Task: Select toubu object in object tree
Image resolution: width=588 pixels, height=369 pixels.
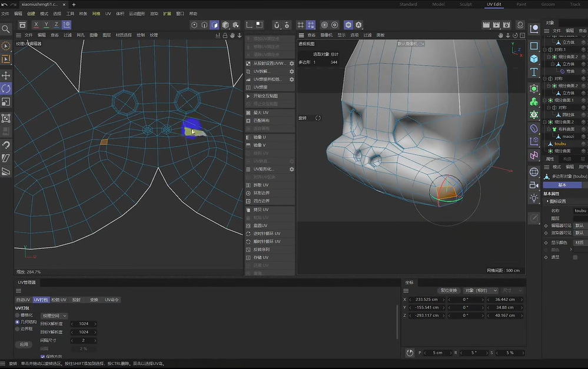Action: [x=560, y=144]
